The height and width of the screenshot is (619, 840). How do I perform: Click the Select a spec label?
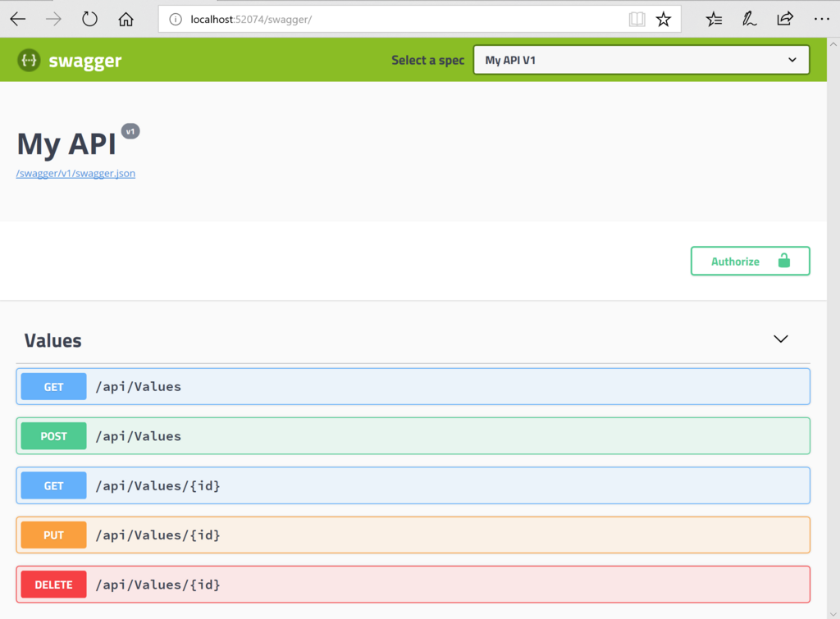427,60
